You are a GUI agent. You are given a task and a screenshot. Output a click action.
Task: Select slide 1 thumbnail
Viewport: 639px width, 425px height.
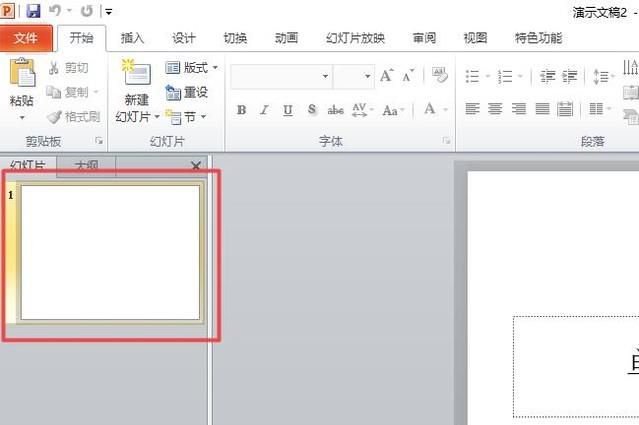point(110,253)
